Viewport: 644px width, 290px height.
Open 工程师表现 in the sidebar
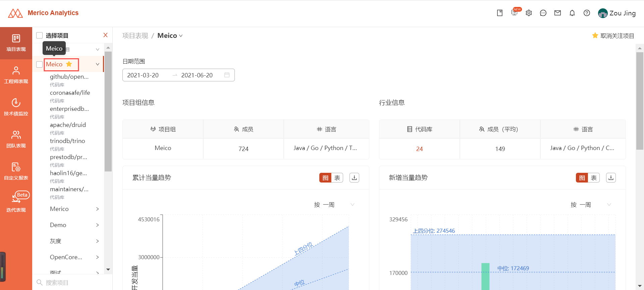click(x=16, y=75)
